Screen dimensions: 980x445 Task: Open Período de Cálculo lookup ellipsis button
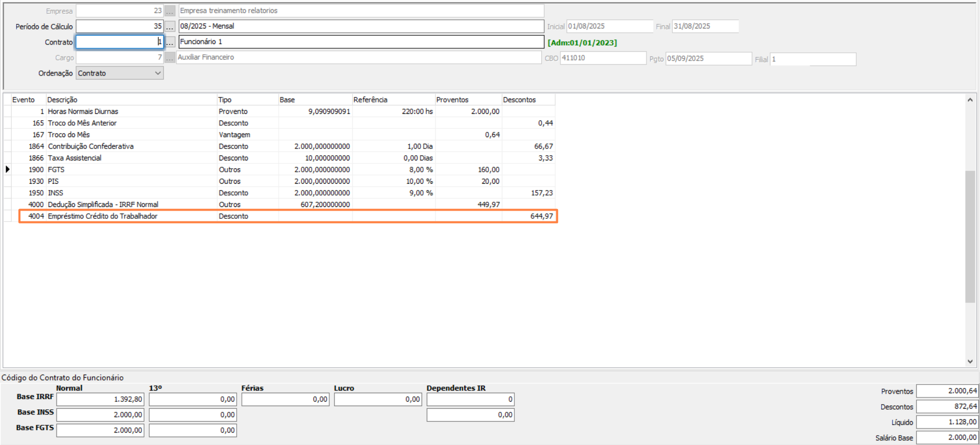point(170,26)
